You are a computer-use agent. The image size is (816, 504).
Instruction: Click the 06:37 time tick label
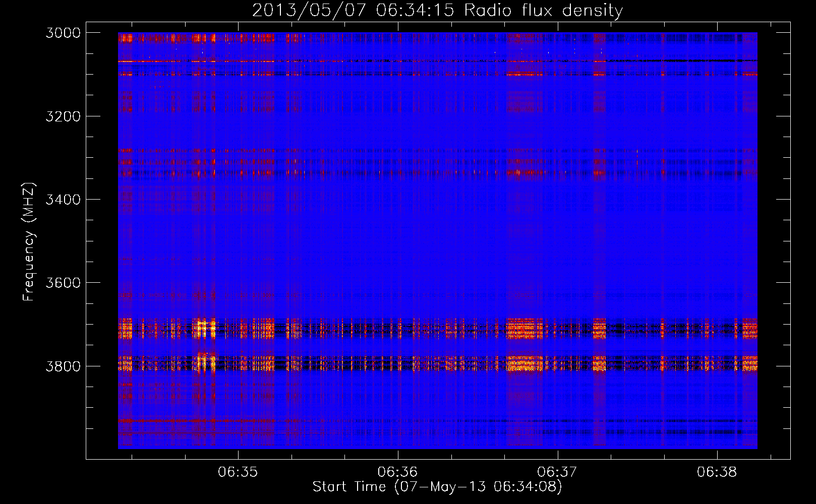[557, 472]
